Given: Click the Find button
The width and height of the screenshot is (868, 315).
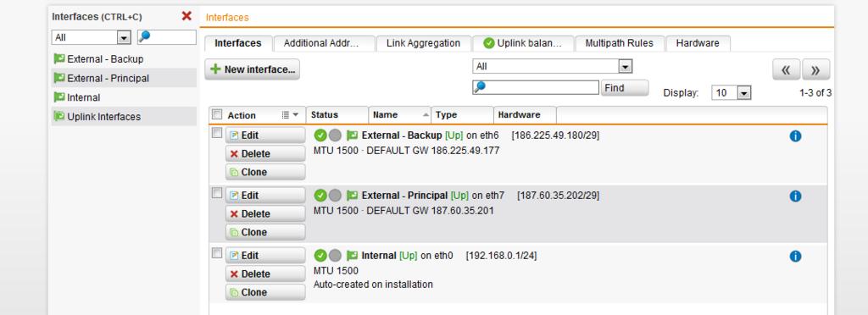Looking at the screenshot, I should point(625,88).
